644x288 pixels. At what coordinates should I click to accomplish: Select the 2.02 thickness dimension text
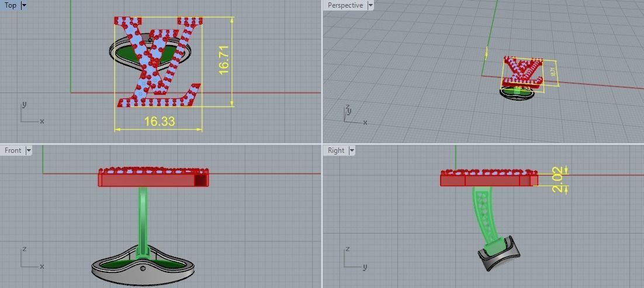pos(557,179)
